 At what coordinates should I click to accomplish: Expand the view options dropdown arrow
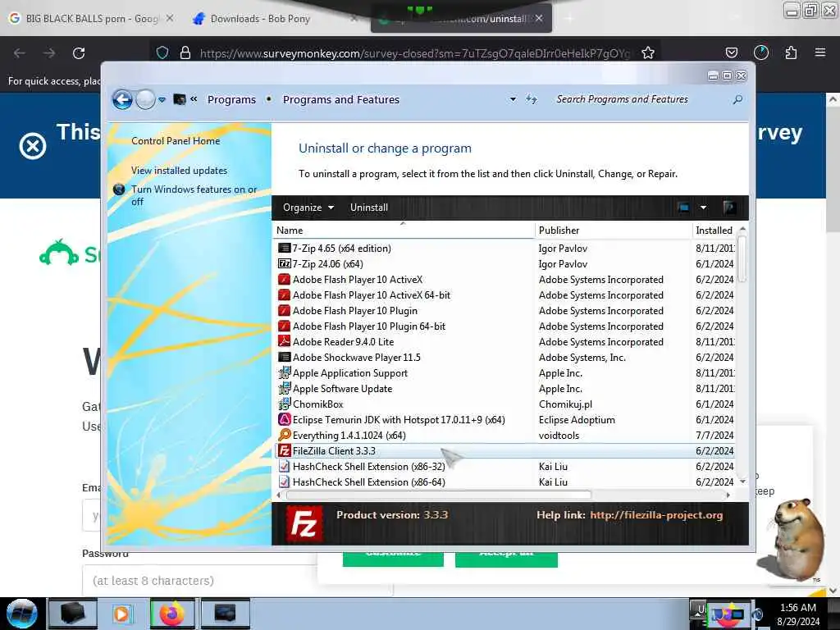(703, 208)
